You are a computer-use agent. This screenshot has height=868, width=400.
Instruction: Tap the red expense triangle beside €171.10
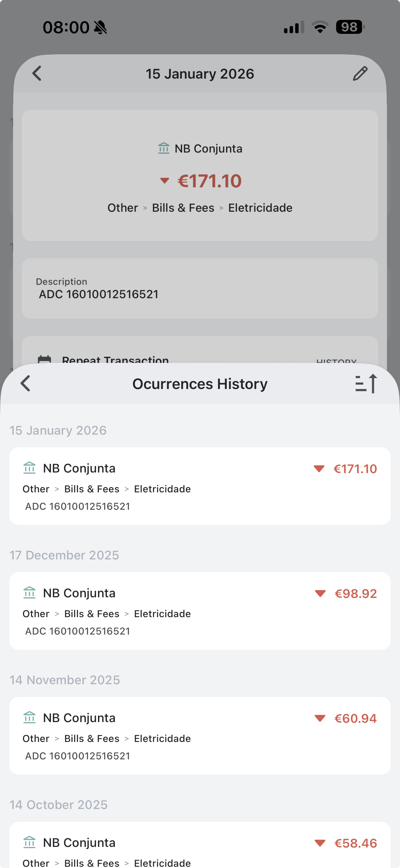point(165,181)
